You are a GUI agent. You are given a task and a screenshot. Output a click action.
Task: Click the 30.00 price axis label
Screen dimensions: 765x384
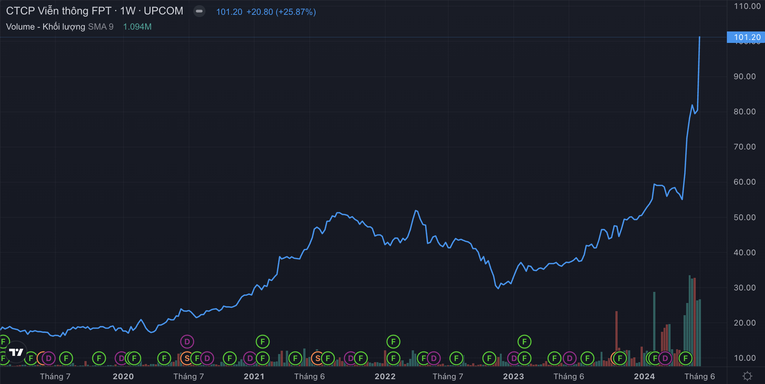click(745, 288)
